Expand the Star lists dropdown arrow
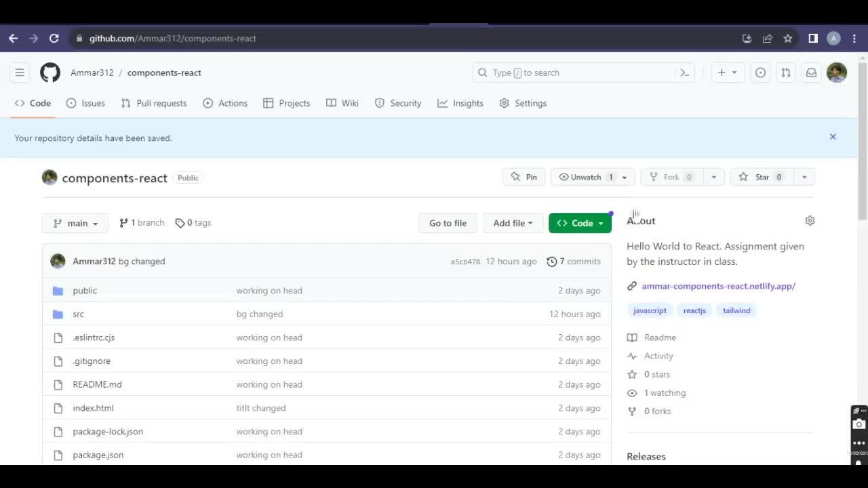 (804, 177)
